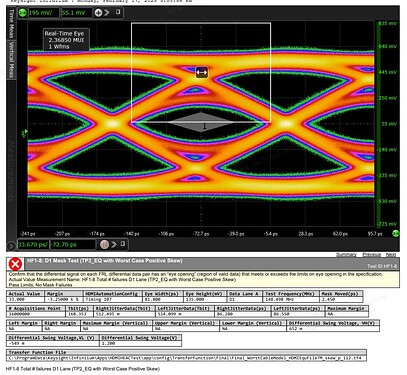Click the VL swing voltage value -549 m
The image size is (407, 375).
pos(53,343)
